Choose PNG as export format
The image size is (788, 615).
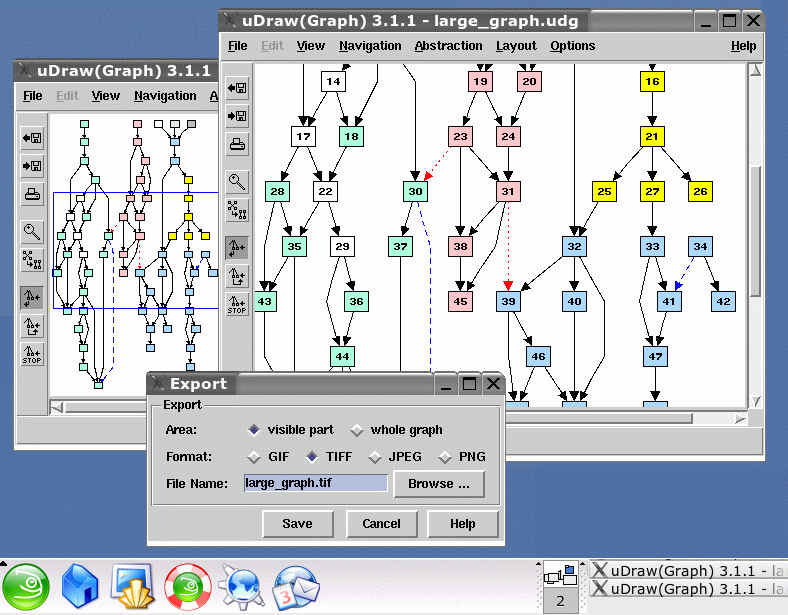tap(462, 457)
